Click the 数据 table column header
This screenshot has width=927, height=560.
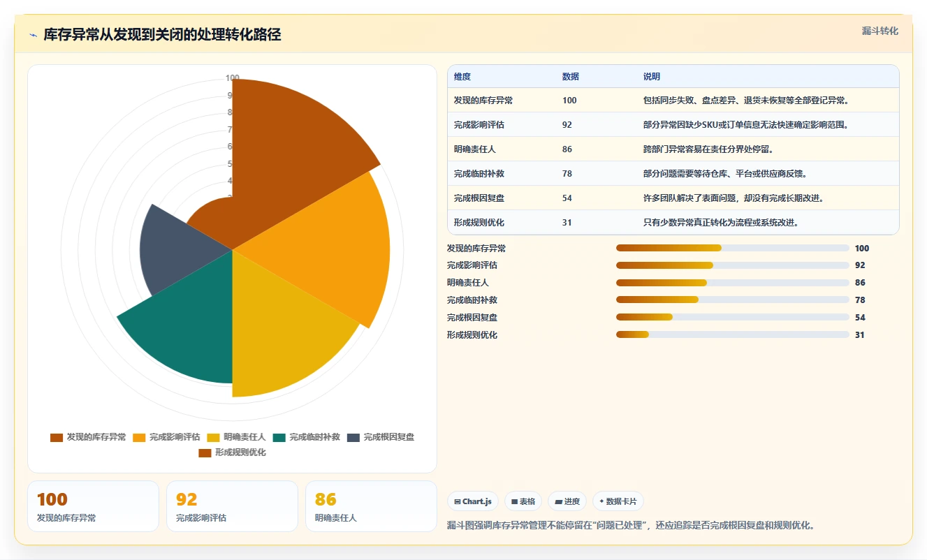tap(571, 77)
